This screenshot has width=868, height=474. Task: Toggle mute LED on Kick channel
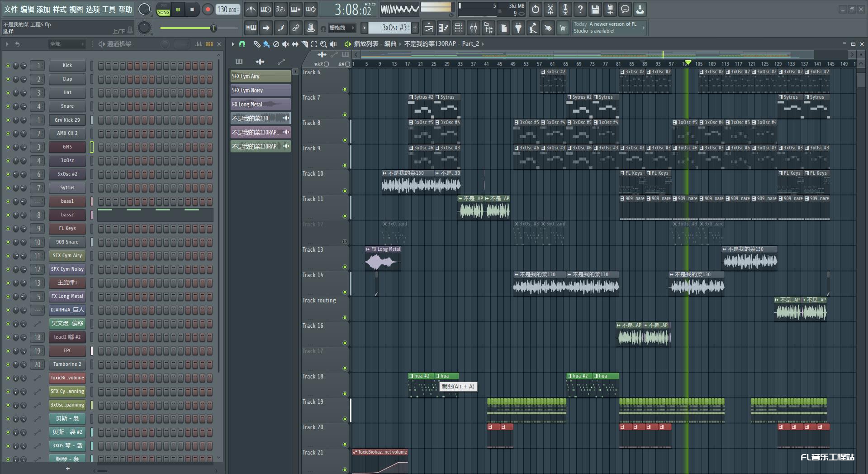click(8, 66)
